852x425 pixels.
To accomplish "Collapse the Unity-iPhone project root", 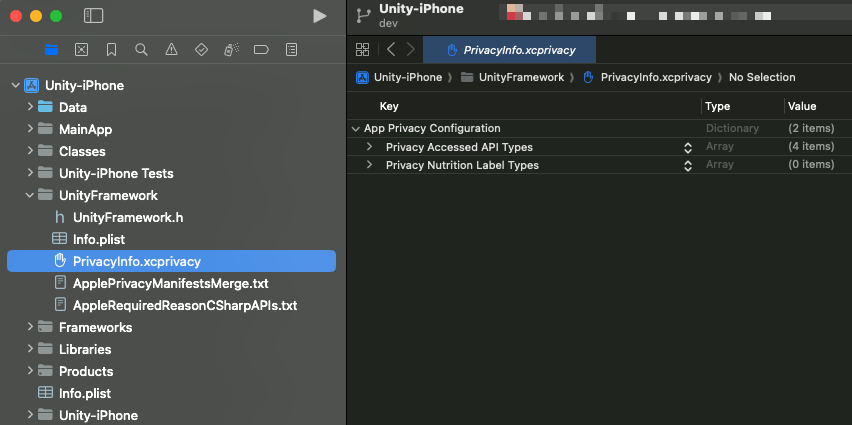I will coord(15,85).
